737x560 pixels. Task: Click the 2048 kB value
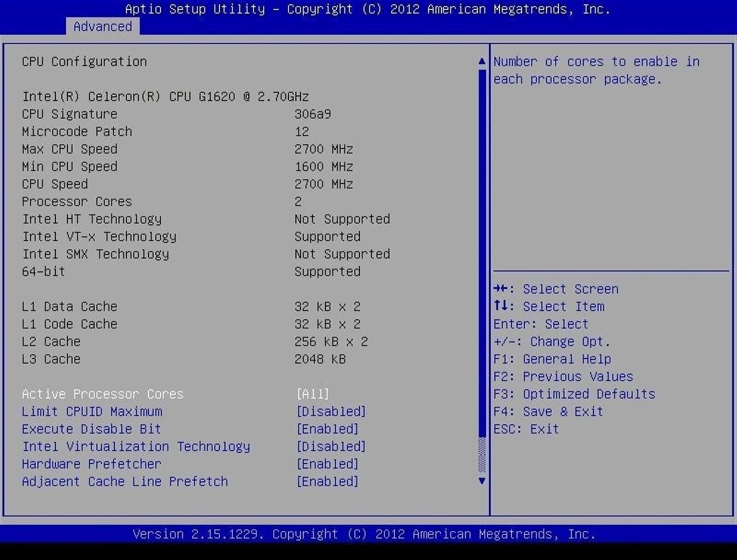[x=320, y=359]
